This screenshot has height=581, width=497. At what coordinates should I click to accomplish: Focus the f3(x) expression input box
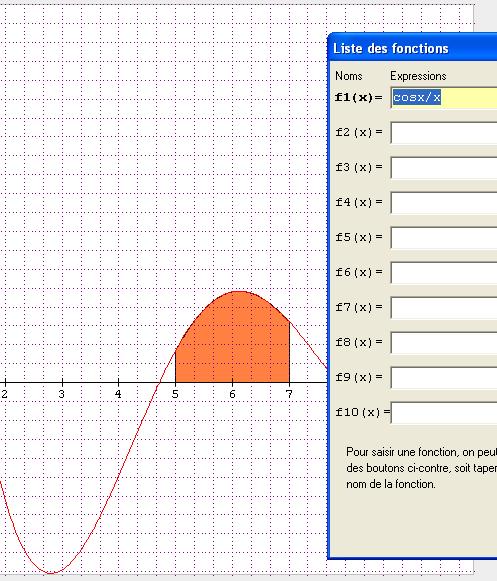click(444, 167)
